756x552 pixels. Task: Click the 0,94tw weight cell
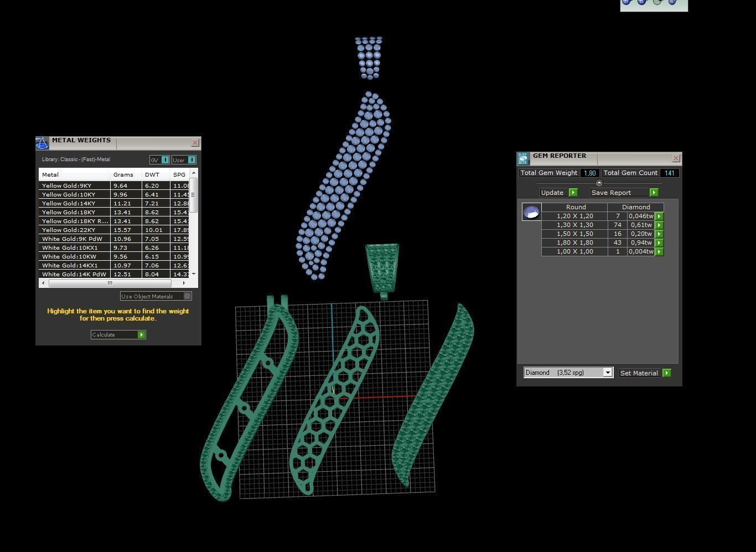click(x=641, y=243)
